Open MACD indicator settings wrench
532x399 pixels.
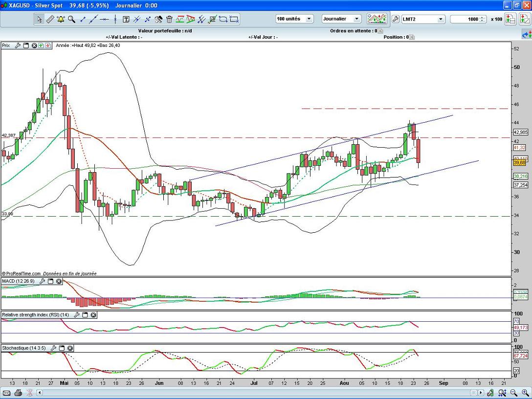43,281
